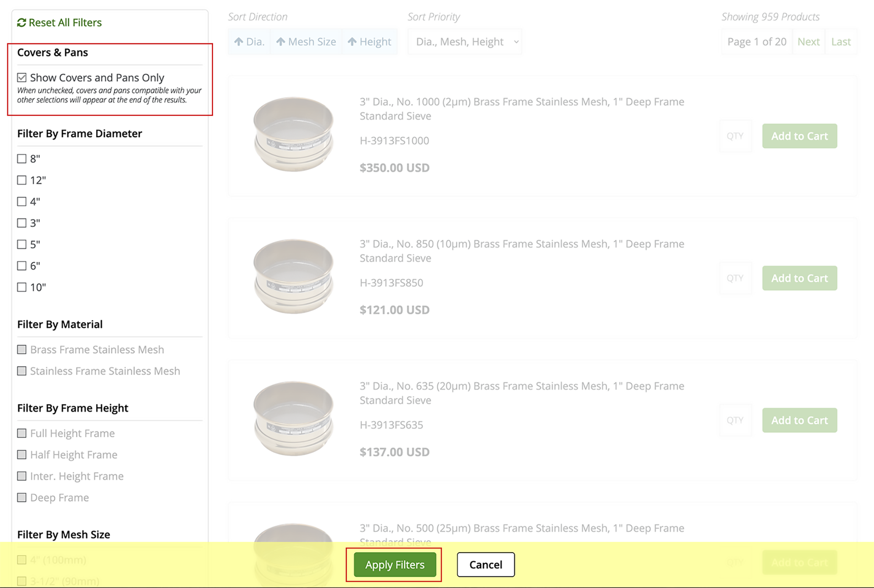
Task: Click the No. 1000 sieve product image
Action: [294, 134]
